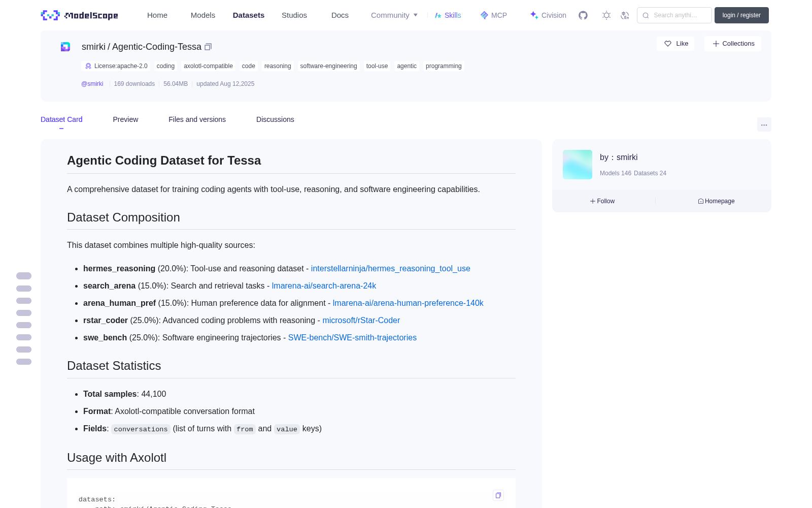The width and height of the screenshot is (812, 508).
Task: Click the software-engineering tag
Action: tap(328, 66)
